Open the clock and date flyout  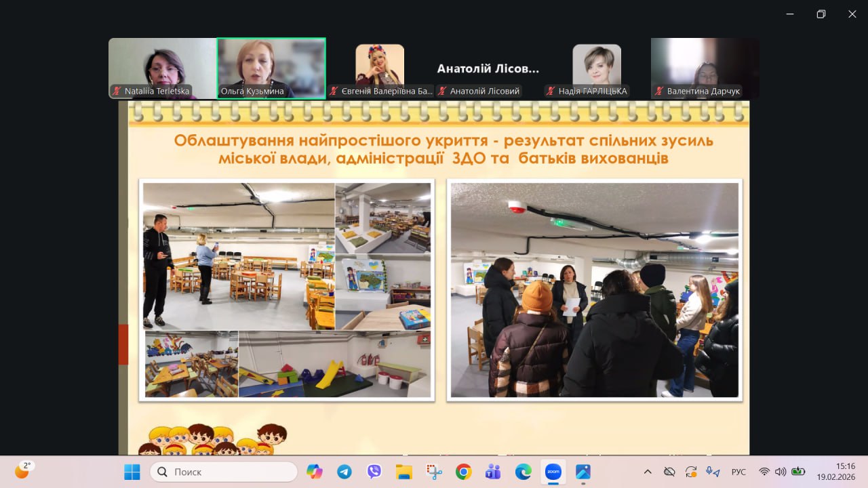(x=836, y=471)
